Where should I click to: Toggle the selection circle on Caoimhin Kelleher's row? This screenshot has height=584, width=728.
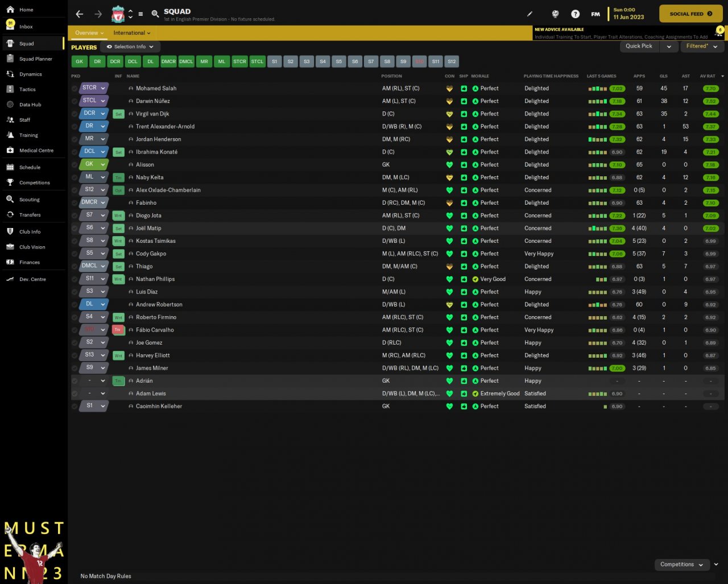point(75,407)
